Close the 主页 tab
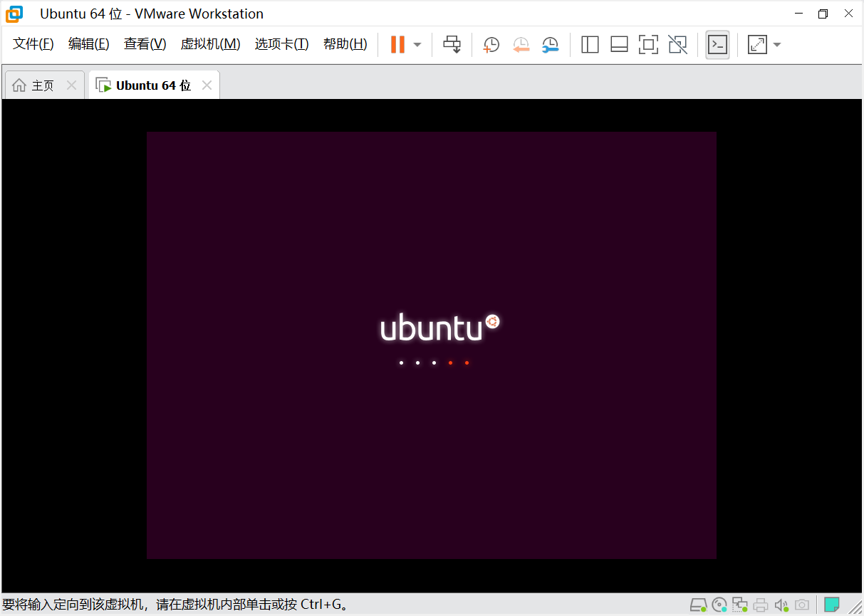The width and height of the screenshot is (864, 616). (71, 85)
